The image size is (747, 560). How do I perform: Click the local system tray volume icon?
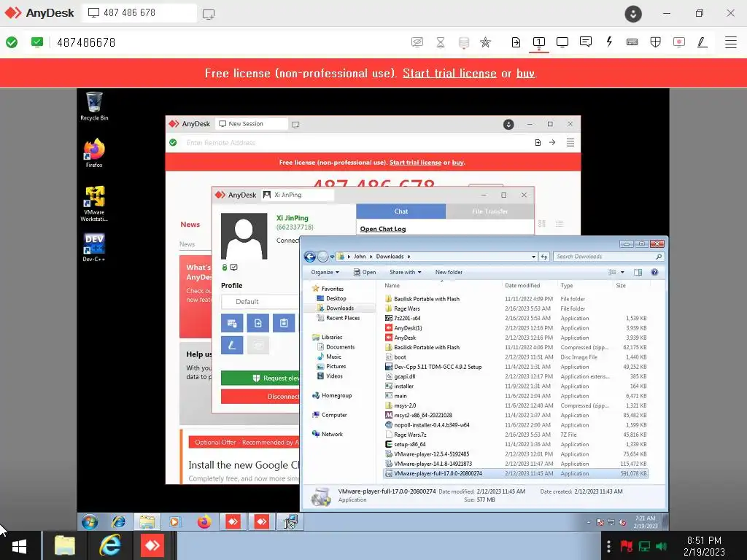tap(662, 545)
